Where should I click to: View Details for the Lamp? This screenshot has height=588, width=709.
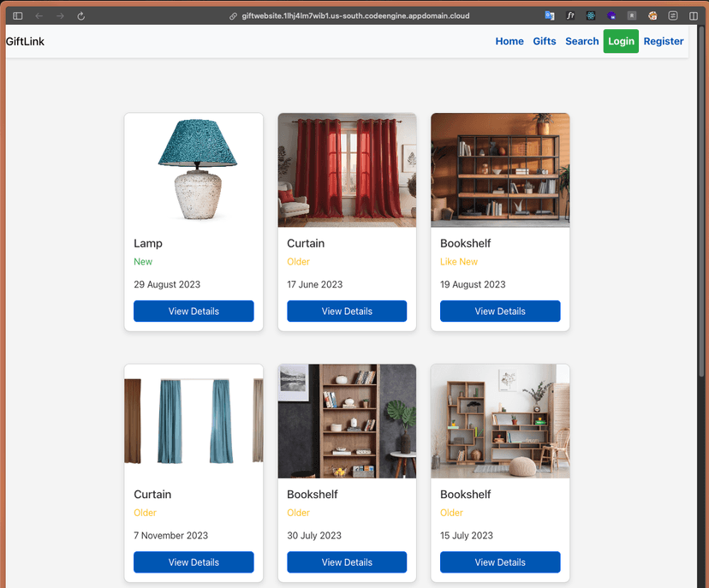(x=194, y=312)
